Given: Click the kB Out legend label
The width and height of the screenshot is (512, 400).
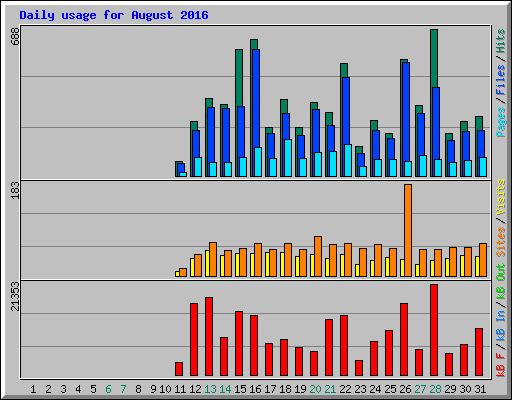Looking at the screenshot, I should pos(500,281).
